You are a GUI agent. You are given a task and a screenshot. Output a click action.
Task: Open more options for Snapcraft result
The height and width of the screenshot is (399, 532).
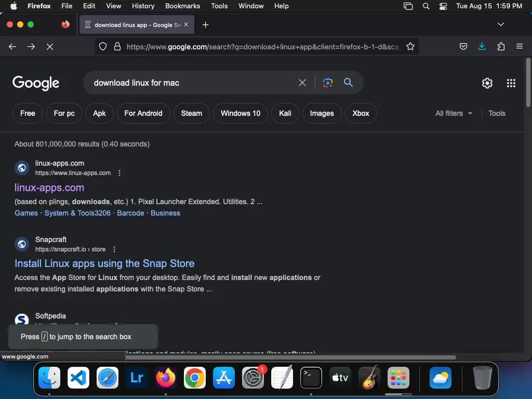114,249
